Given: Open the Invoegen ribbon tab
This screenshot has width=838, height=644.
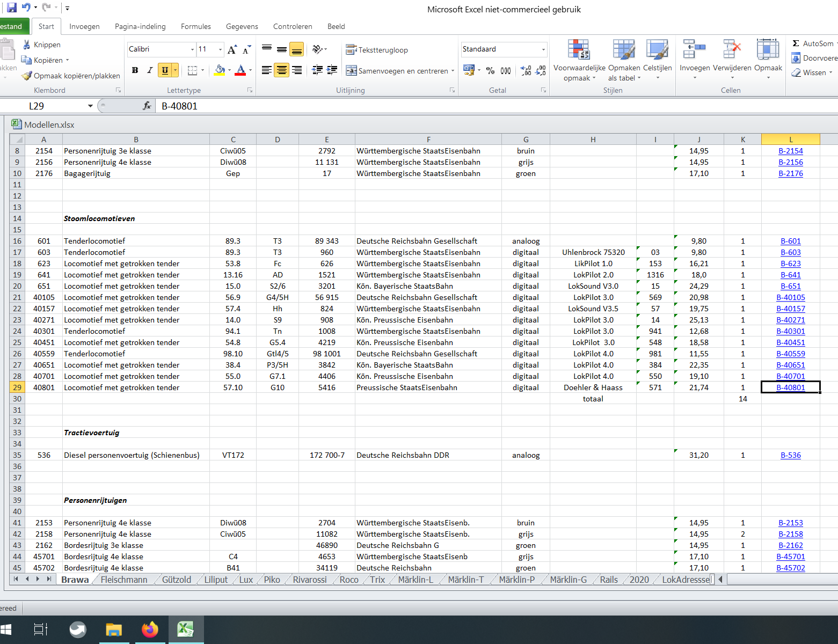Looking at the screenshot, I should click(84, 26).
